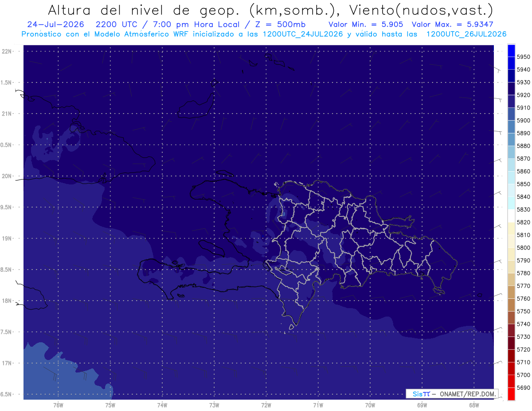Image resolution: width=532 pixels, height=411 pixels.
Task: Click the 'Valor Max. = 5.9347' text
Action: click(x=452, y=24)
